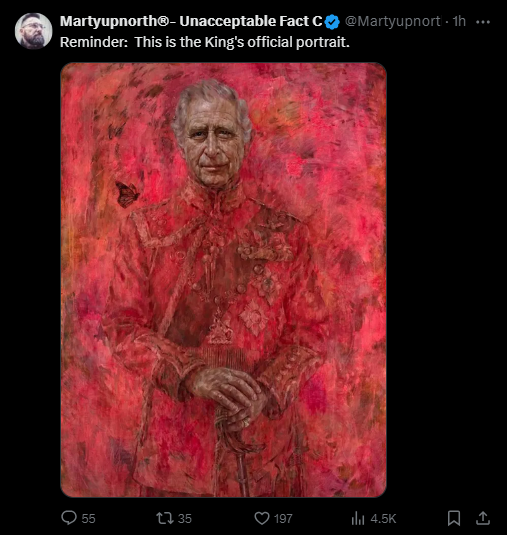Click the 55 replies count
The width and height of the screenshot is (507, 535).
pyautogui.click(x=88, y=519)
